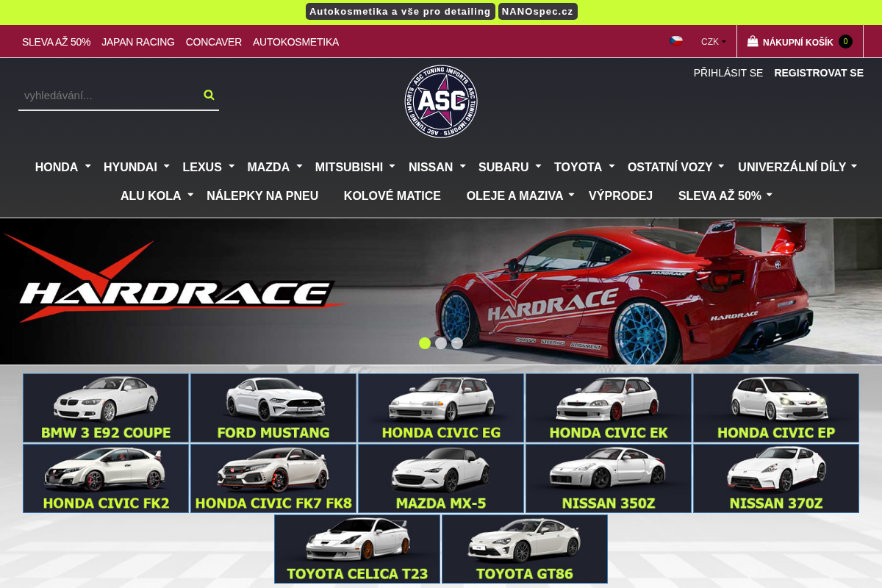The height and width of the screenshot is (588, 882).
Task: Open top bar Sleva až 50% link
Action: pos(56,42)
